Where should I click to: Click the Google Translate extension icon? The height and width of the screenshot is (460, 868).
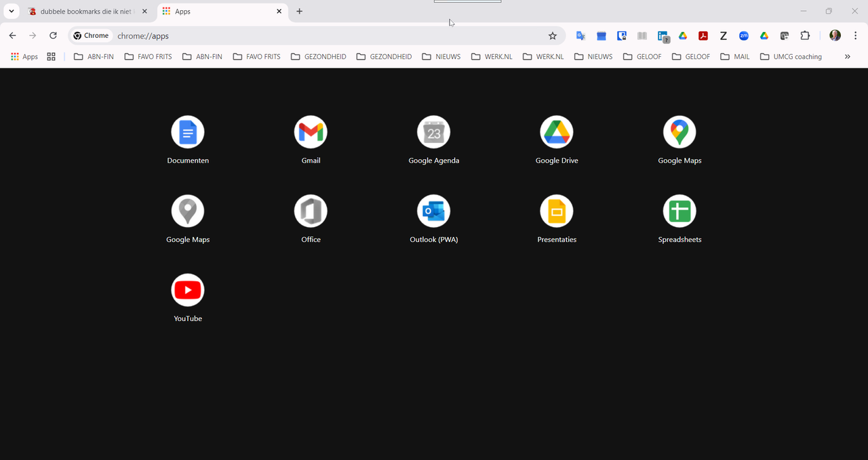[x=580, y=36]
